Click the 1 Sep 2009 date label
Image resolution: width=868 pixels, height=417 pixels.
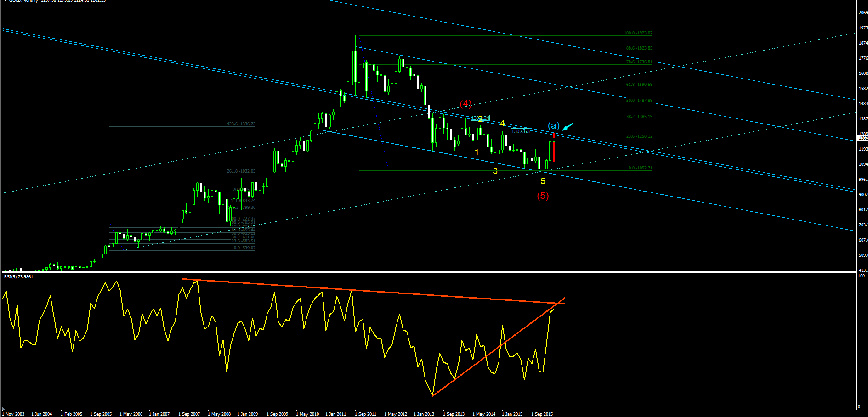[x=278, y=414]
